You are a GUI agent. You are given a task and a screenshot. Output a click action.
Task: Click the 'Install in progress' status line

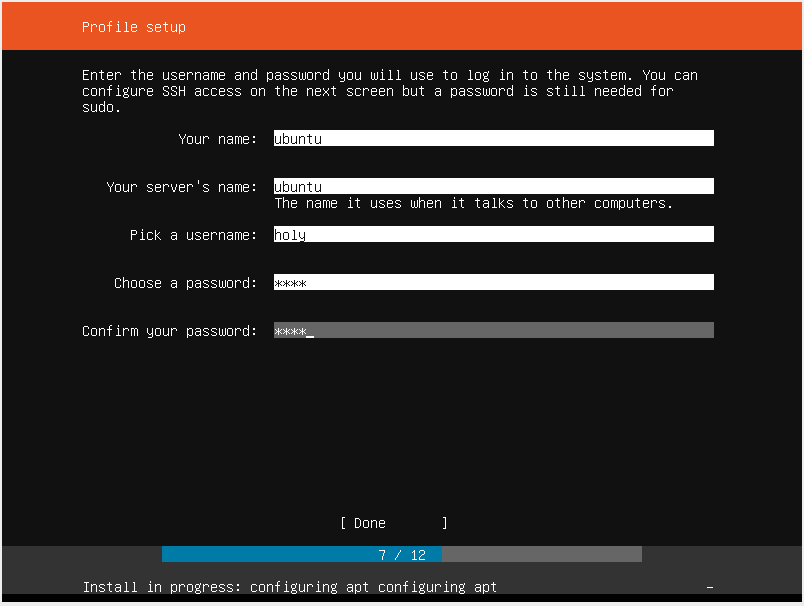tap(290, 587)
